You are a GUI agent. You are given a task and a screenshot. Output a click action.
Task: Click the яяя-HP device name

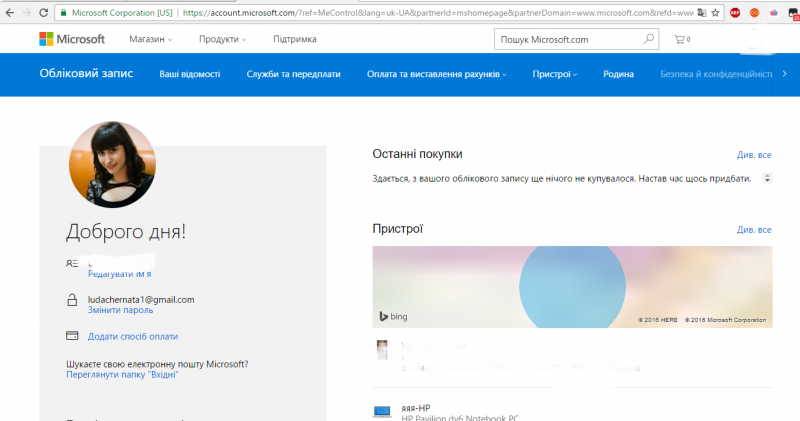[x=416, y=408]
